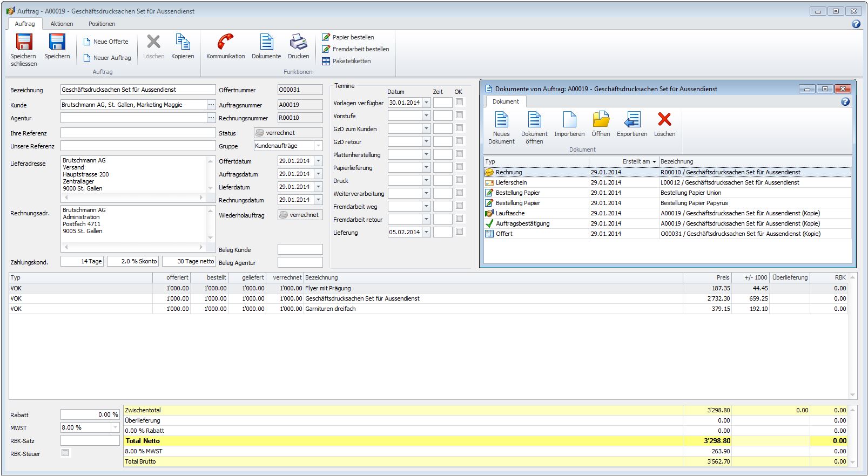Open the MWST percentage dropdown
868x476 pixels.
(115, 427)
